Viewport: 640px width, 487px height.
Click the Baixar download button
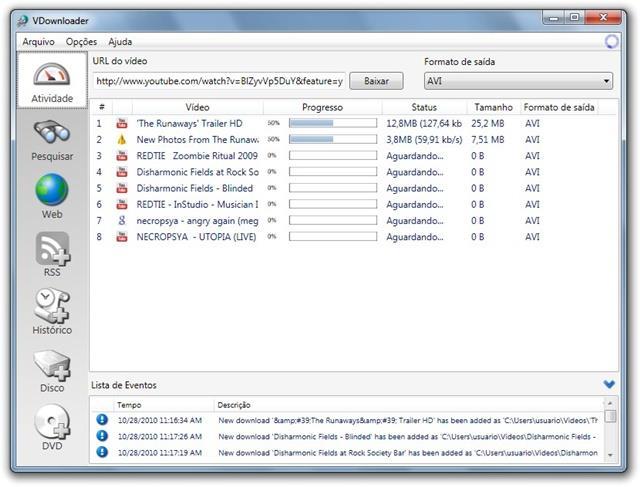(376, 81)
